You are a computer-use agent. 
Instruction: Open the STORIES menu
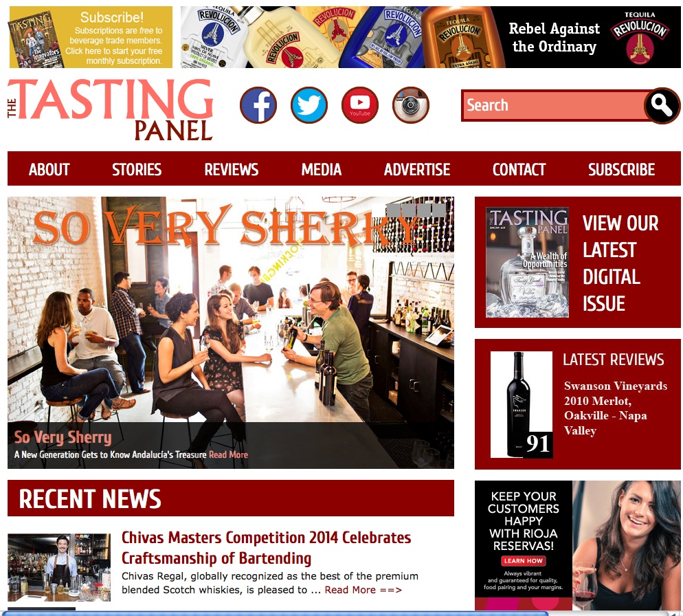tap(137, 169)
